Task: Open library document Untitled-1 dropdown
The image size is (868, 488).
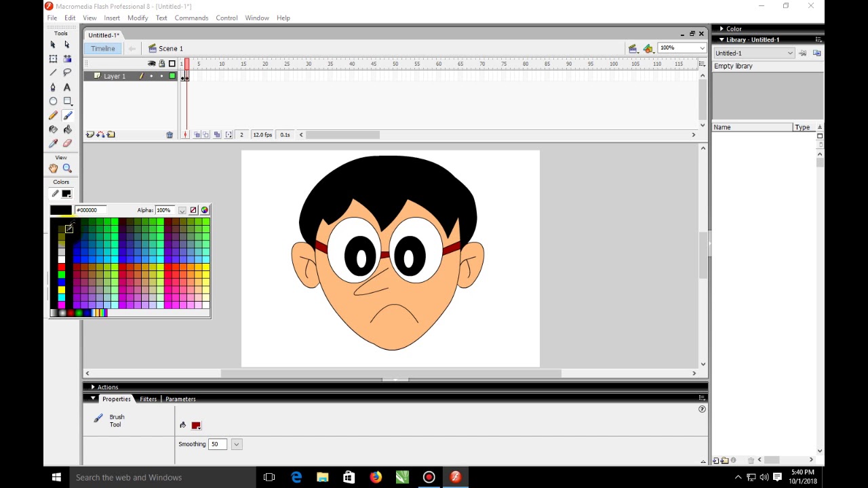Action: pyautogui.click(x=790, y=53)
